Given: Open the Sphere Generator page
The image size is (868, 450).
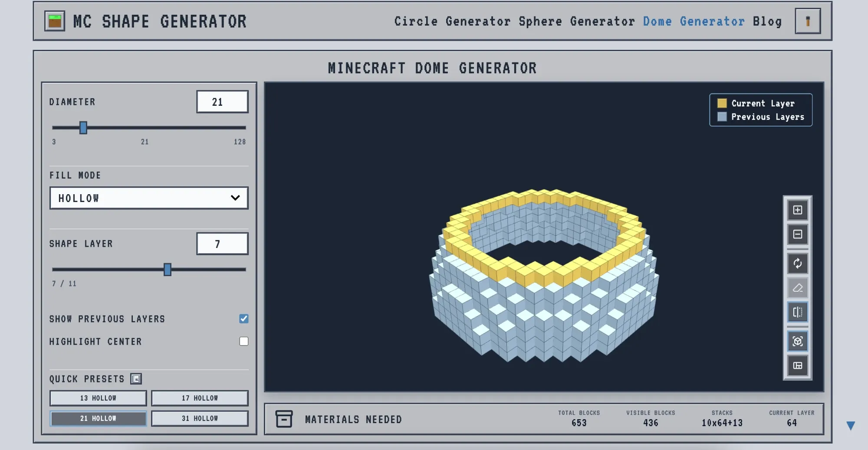Looking at the screenshot, I should [577, 21].
